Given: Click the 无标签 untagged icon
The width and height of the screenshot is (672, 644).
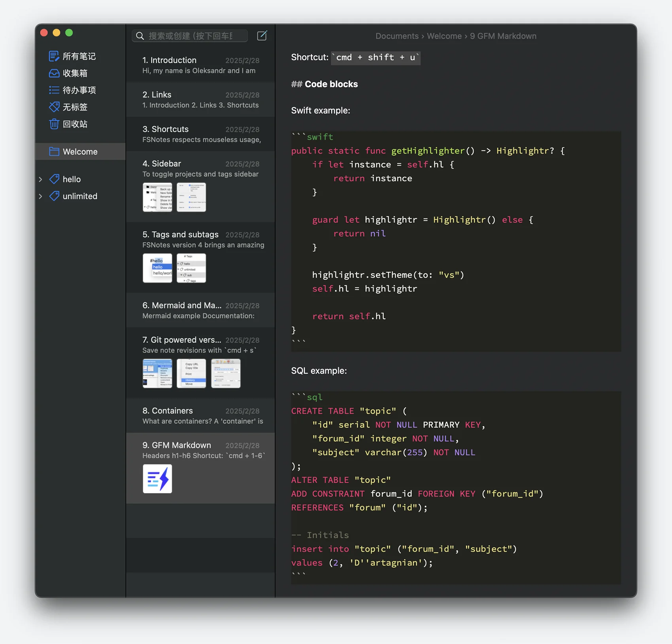Looking at the screenshot, I should [x=54, y=107].
